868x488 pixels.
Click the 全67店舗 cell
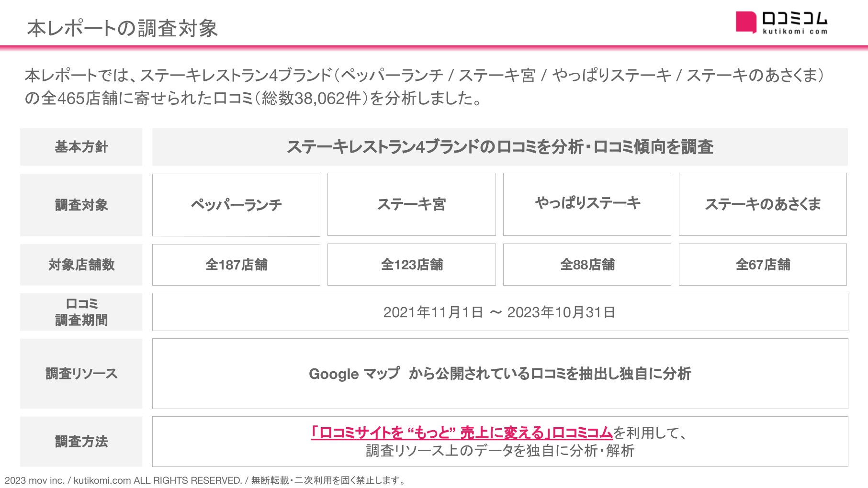[x=763, y=265]
